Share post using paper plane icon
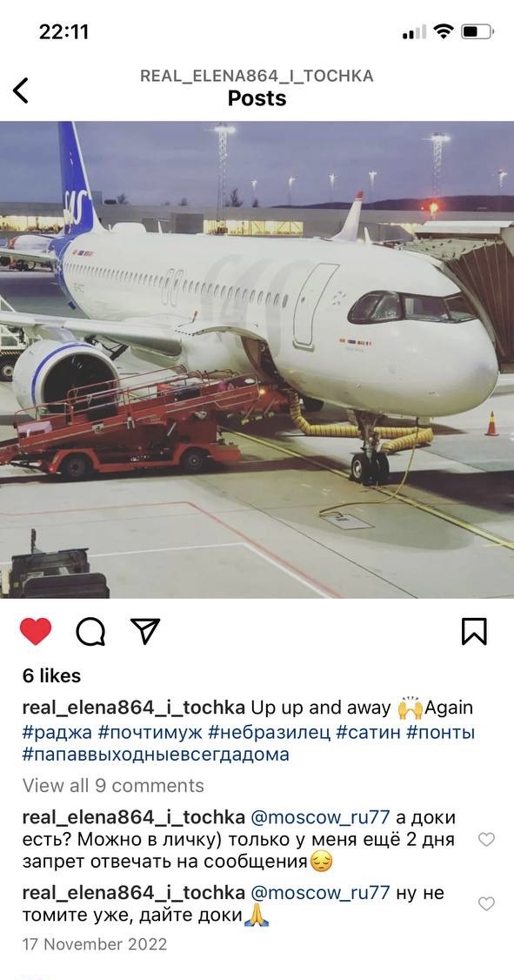 [145, 631]
